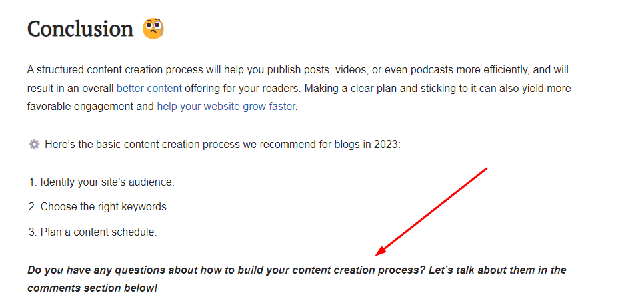The image size is (644, 307).
Task: Click list item "Plan a content schedule."
Action: 99,232
